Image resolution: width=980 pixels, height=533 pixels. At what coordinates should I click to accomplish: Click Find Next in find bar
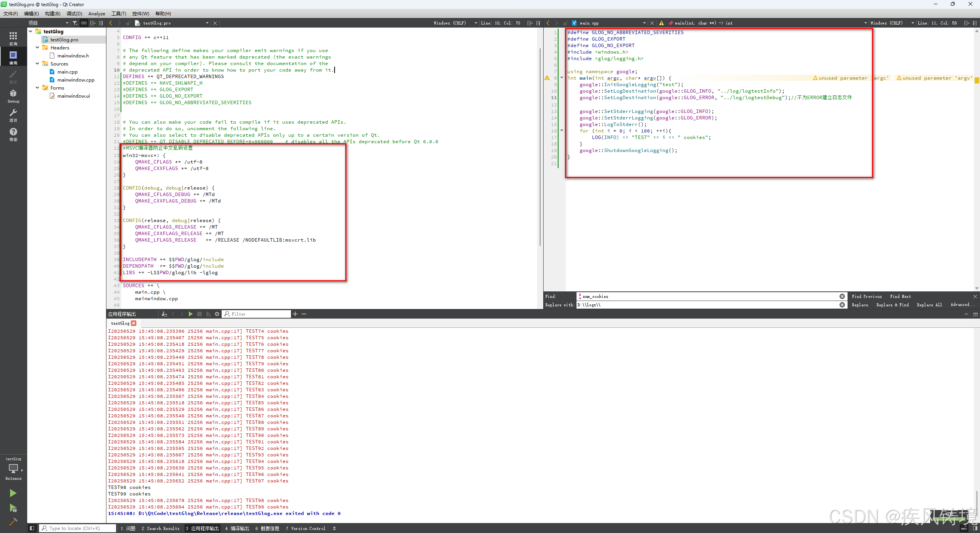tap(900, 296)
